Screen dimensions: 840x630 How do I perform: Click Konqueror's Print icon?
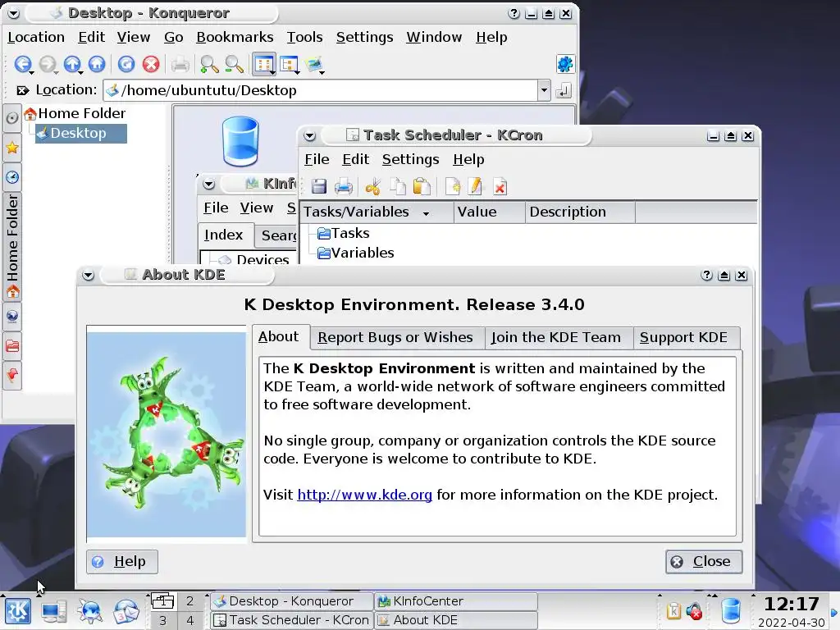[x=180, y=65]
